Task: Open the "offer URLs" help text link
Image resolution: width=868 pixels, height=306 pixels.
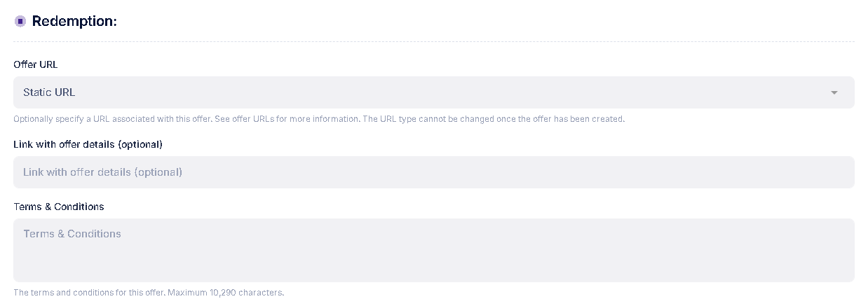Action: pyautogui.click(x=250, y=119)
